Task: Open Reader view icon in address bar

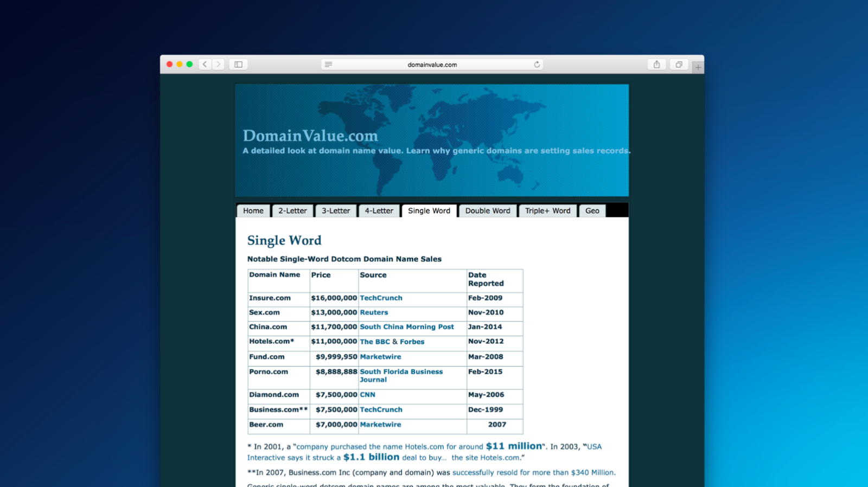Action: click(x=328, y=65)
